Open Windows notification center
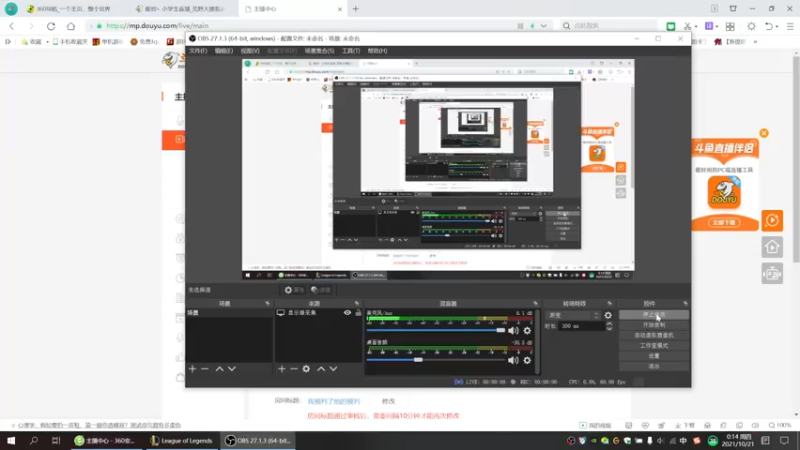The image size is (800, 450). tap(784, 440)
